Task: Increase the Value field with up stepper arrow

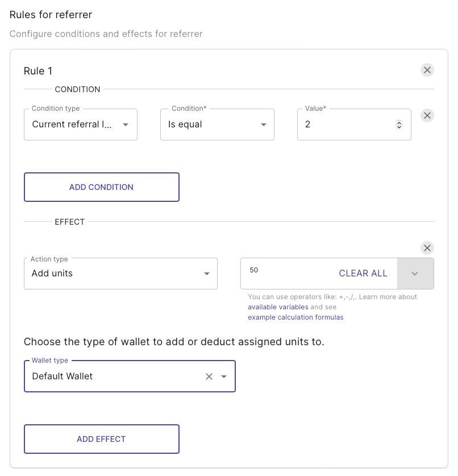Action: point(399,122)
